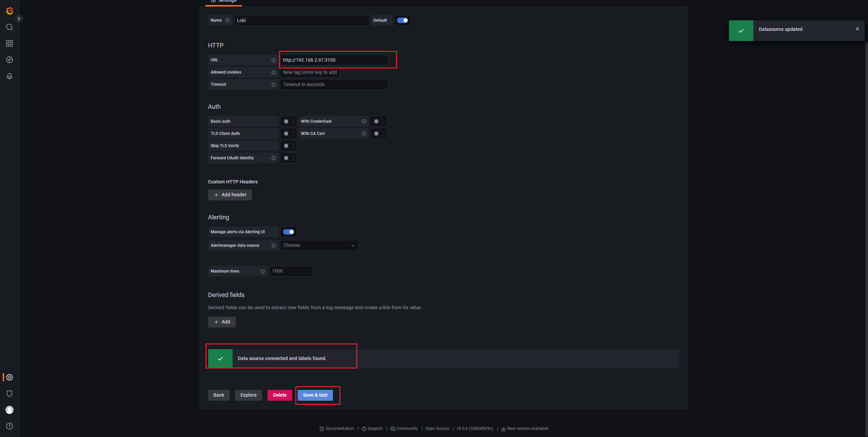868x437 pixels.
Task: Click the Grafana logo home icon
Action: tap(9, 11)
